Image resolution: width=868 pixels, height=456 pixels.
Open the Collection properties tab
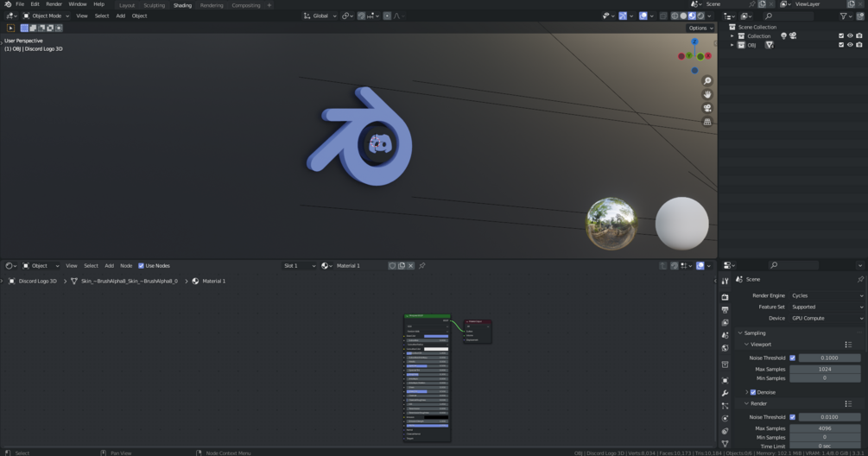click(x=725, y=364)
